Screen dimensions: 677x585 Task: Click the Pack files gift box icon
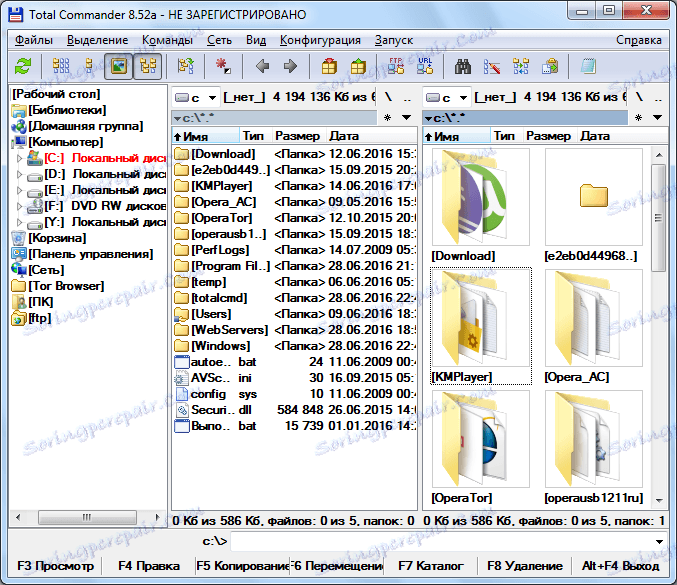329,66
